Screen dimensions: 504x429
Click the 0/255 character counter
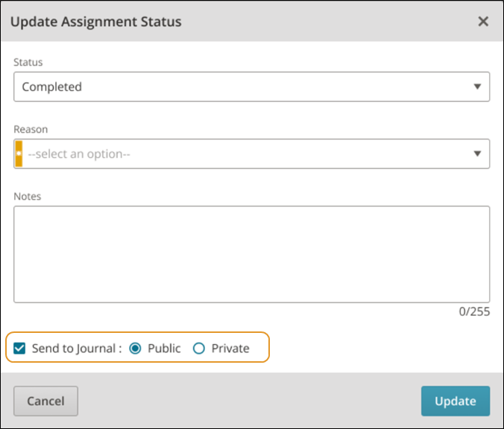[x=474, y=311]
